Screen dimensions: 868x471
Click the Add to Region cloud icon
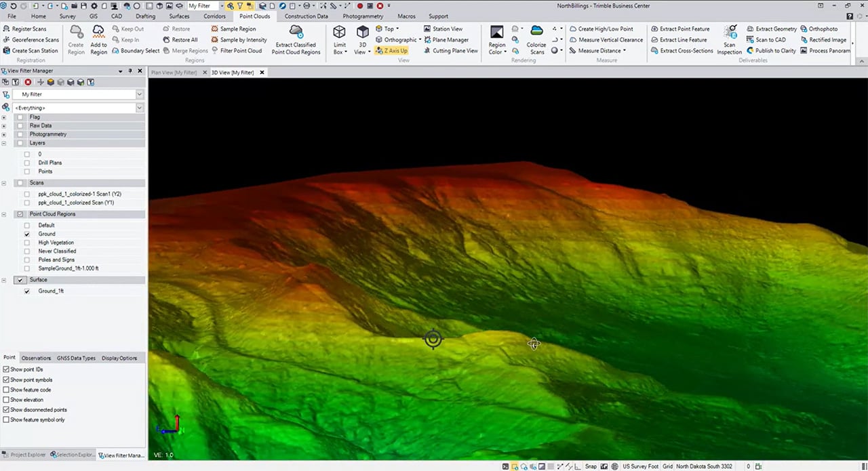98,31
